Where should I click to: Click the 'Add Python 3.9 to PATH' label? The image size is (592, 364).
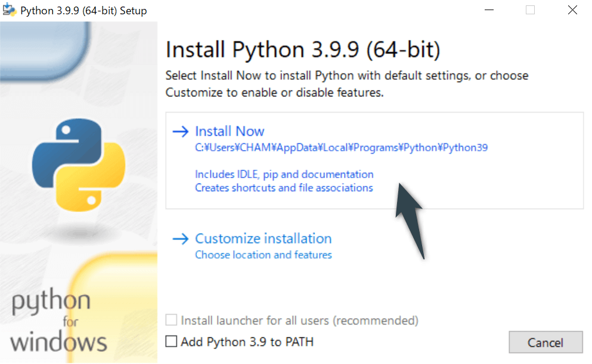(247, 342)
